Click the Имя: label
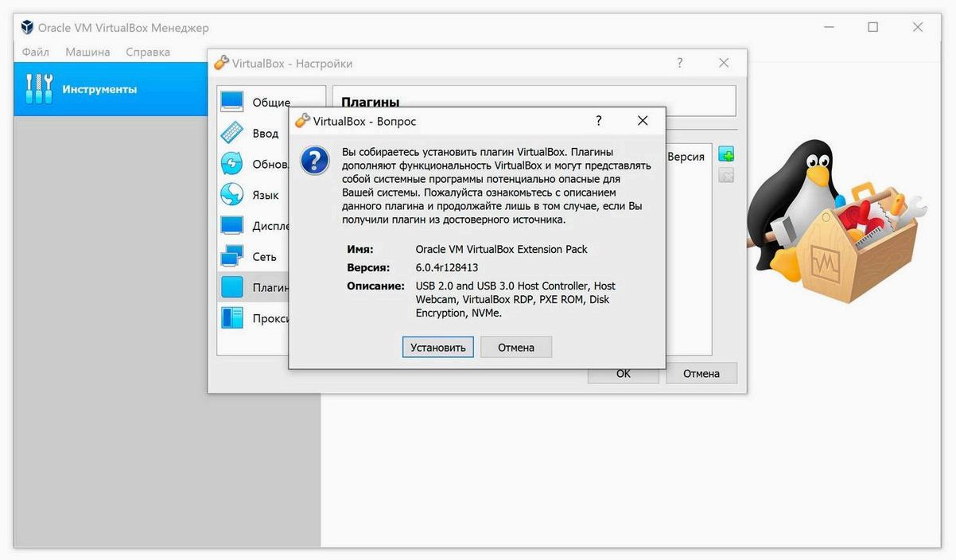The image size is (956, 560). pyautogui.click(x=360, y=249)
